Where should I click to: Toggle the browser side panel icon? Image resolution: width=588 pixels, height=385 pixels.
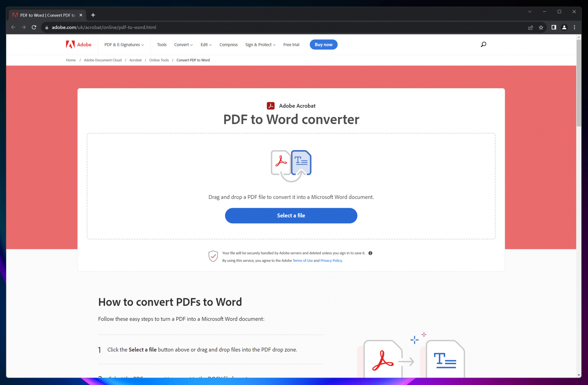554,27
